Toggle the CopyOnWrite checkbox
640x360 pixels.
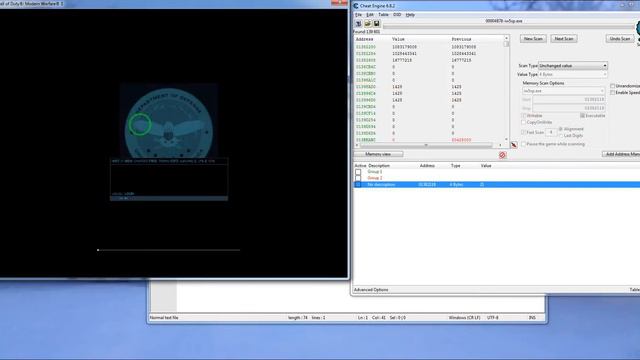(524, 122)
